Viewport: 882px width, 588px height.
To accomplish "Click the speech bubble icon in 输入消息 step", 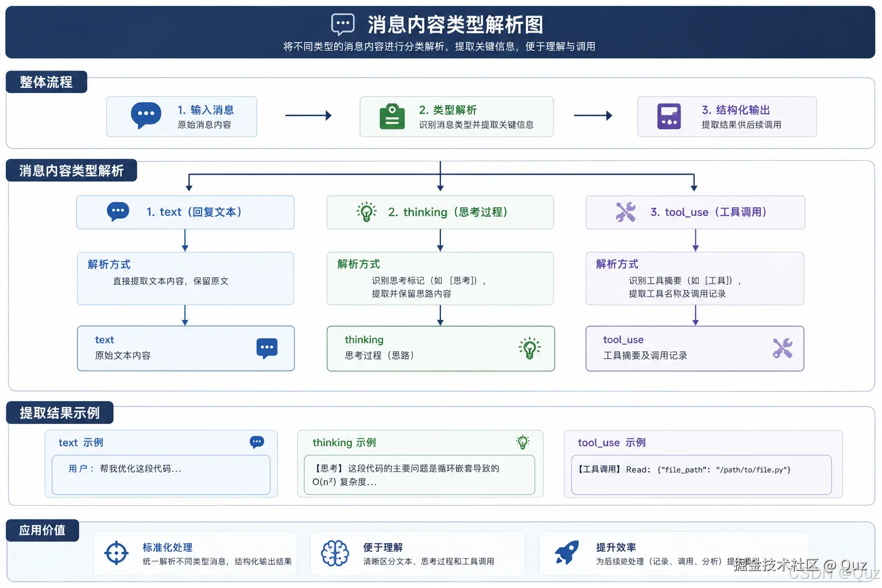I will coord(146,115).
